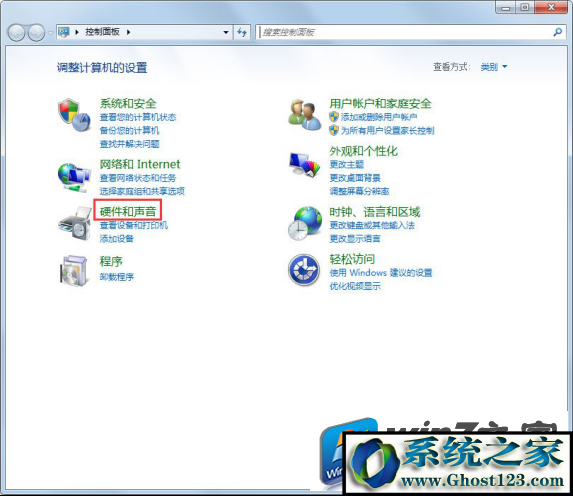This screenshot has width=573, height=496.
Task: Open the Network and Internet globe icon
Action: 74,177
